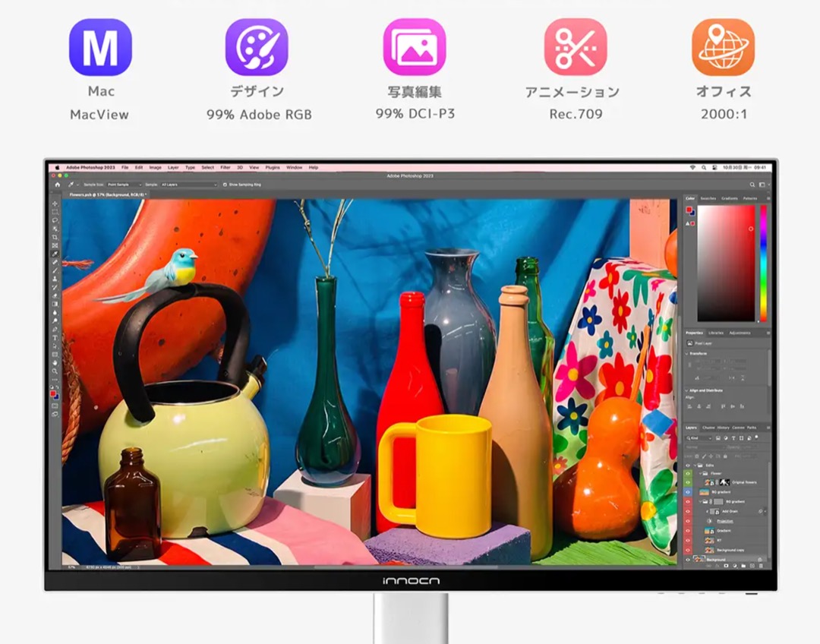Click the delete layer trash icon

(760, 566)
